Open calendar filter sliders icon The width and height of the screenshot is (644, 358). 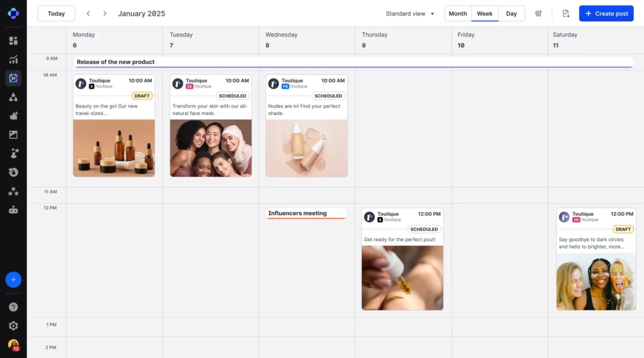point(538,14)
